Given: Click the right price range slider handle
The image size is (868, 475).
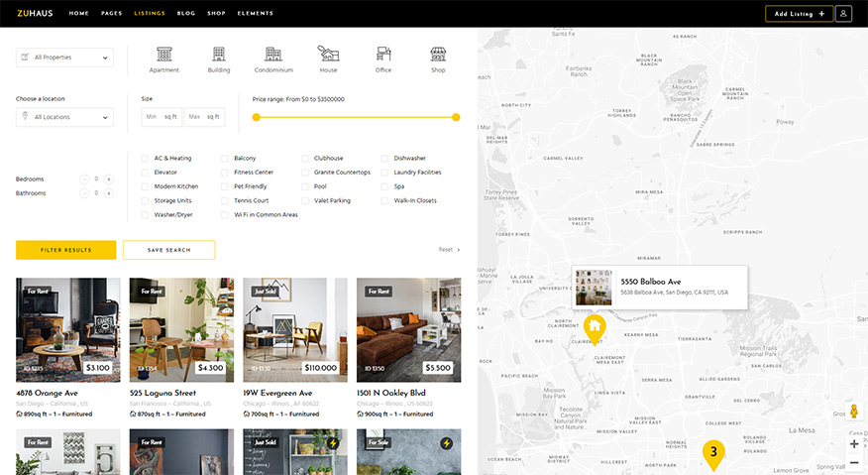Looking at the screenshot, I should (x=456, y=117).
